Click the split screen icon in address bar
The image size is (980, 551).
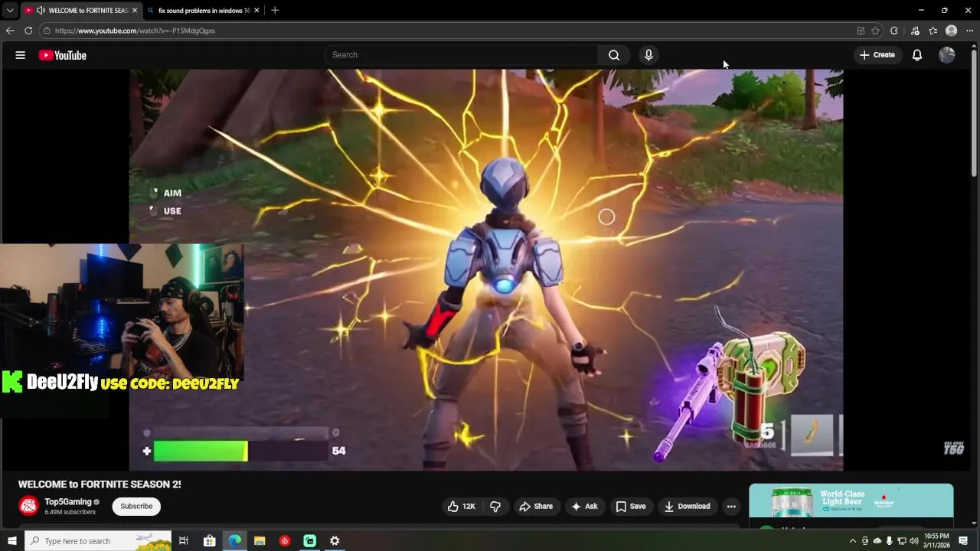click(861, 31)
